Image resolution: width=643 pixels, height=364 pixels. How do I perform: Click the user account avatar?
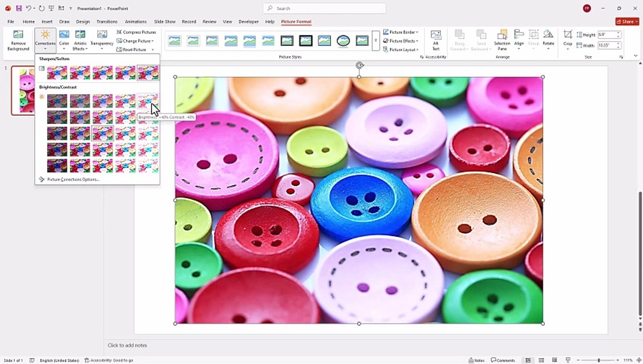click(x=586, y=8)
